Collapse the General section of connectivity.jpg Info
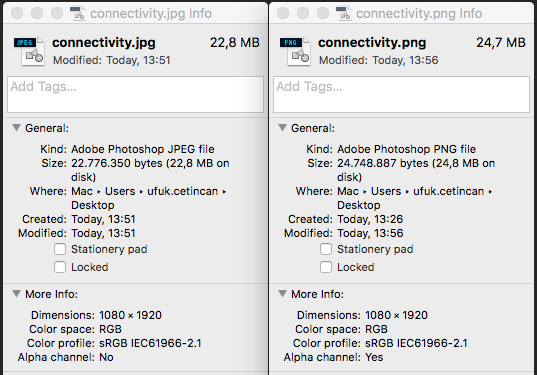The width and height of the screenshot is (537, 375). point(16,128)
